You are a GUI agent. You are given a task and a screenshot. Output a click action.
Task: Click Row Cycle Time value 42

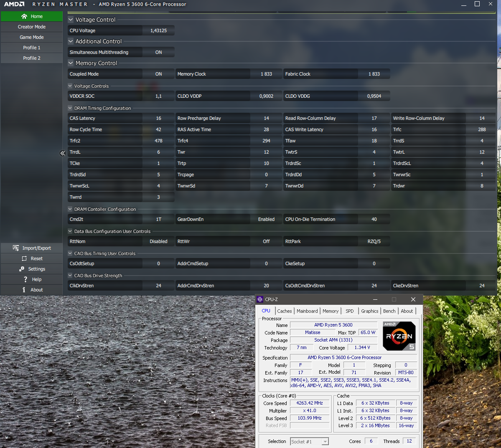158,129
